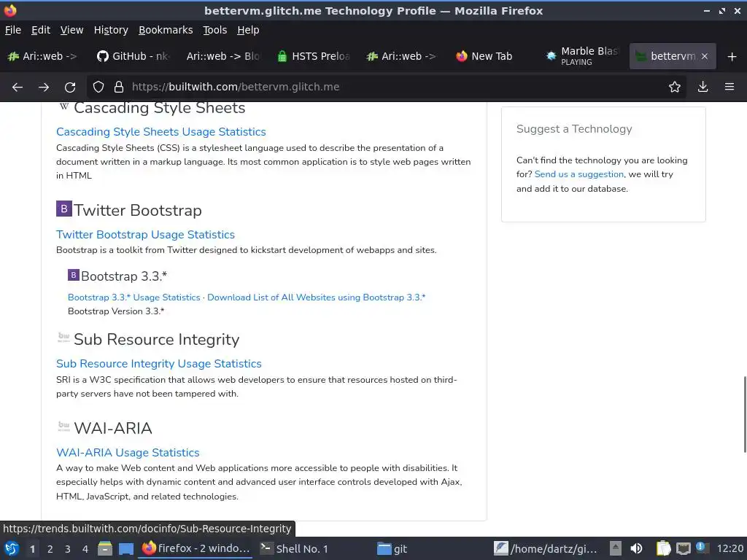The height and width of the screenshot is (560, 747).
Task: Click the firefox - 2 windows taskbar button
Action: pyautogui.click(x=196, y=548)
